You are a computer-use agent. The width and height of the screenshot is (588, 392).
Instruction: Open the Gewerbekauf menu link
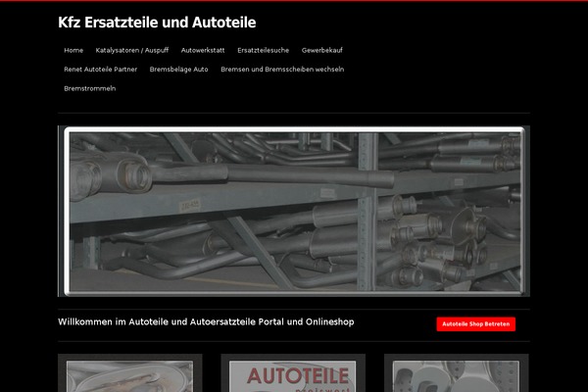click(x=322, y=50)
